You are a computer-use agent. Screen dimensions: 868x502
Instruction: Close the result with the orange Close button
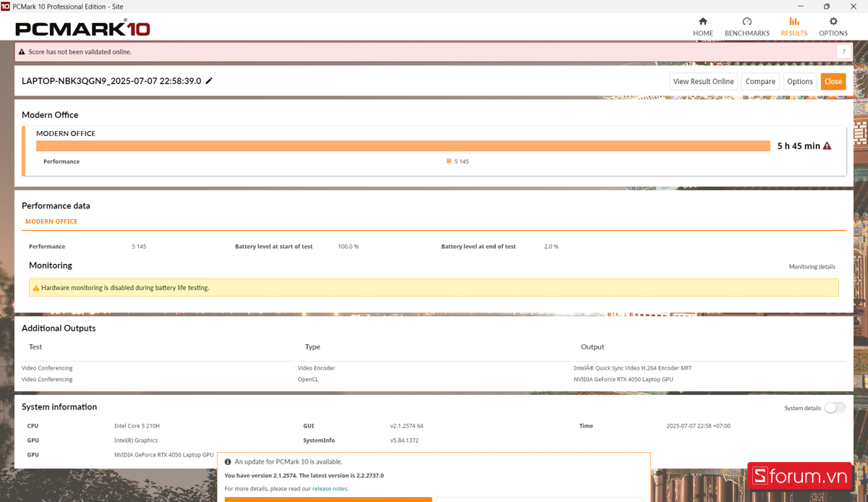[833, 82]
